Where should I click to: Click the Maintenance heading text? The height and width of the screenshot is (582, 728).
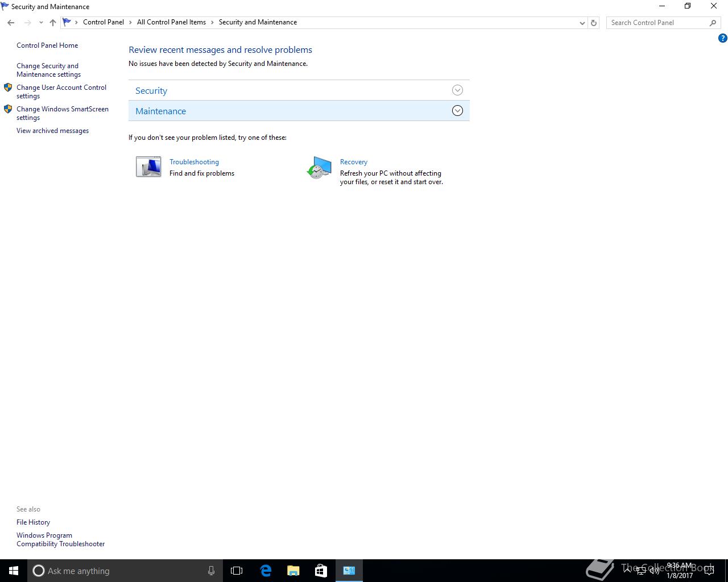(161, 111)
